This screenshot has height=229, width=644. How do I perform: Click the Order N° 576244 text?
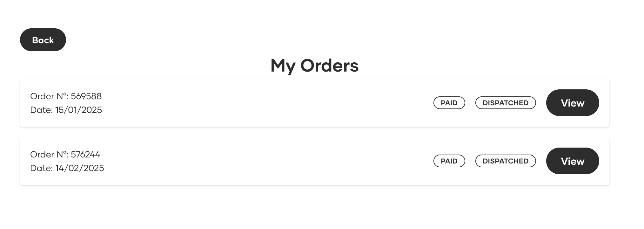click(65, 154)
